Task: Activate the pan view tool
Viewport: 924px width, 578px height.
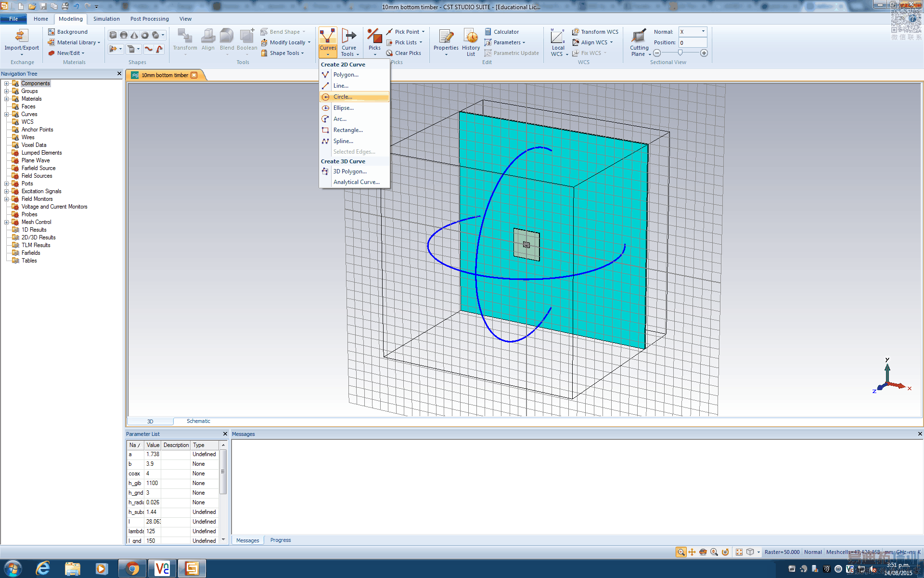Action: coord(692,552)
